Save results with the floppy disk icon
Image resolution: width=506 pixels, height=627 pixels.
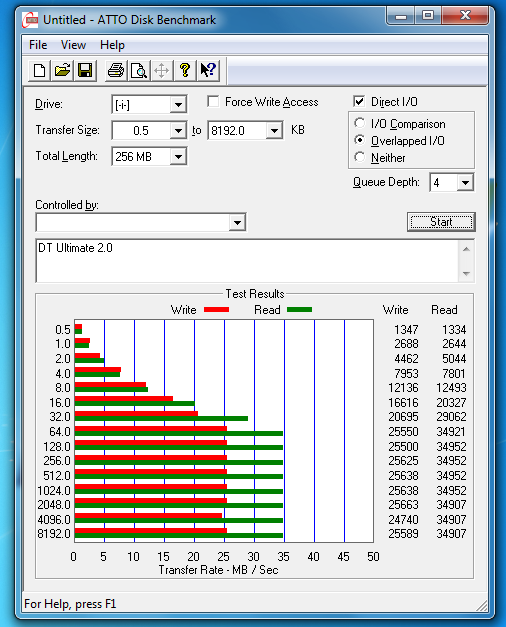(x=85, y=71)
